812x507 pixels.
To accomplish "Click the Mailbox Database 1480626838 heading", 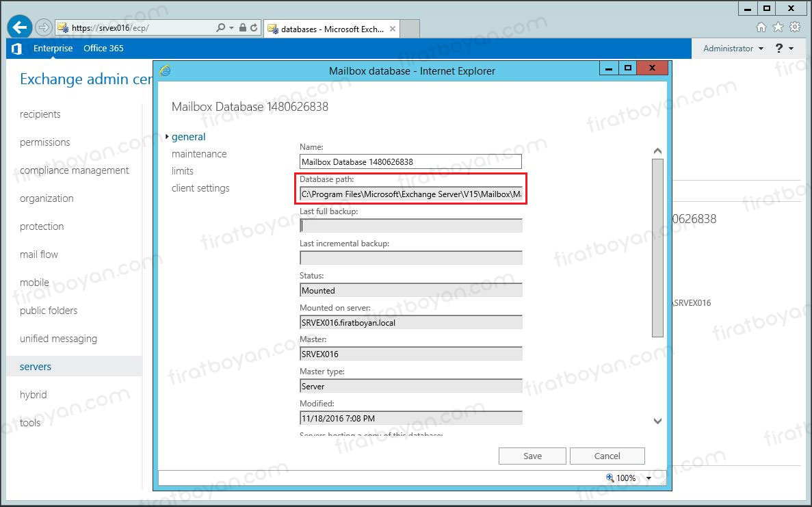I will 250,107.
